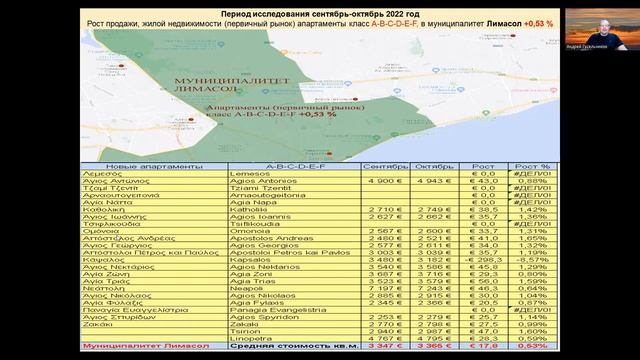Select the 'Октябрь' column header
Screen dimensions: 640x360
coord(434,167)
